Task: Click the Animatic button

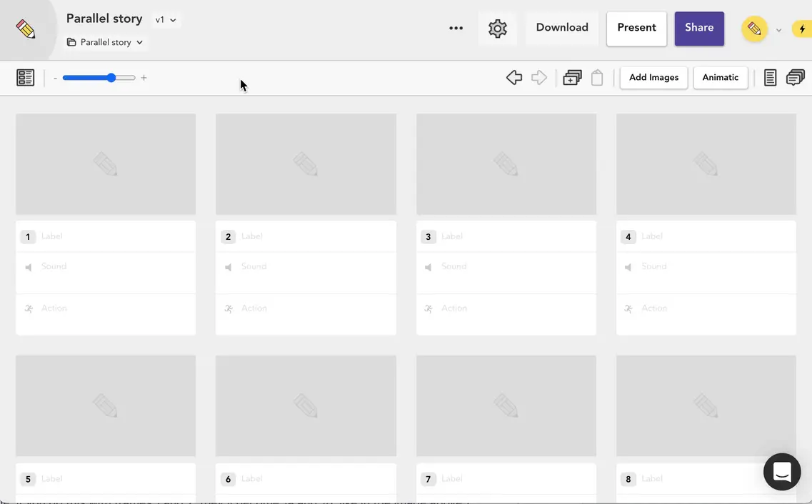Action: click(721, 78)
